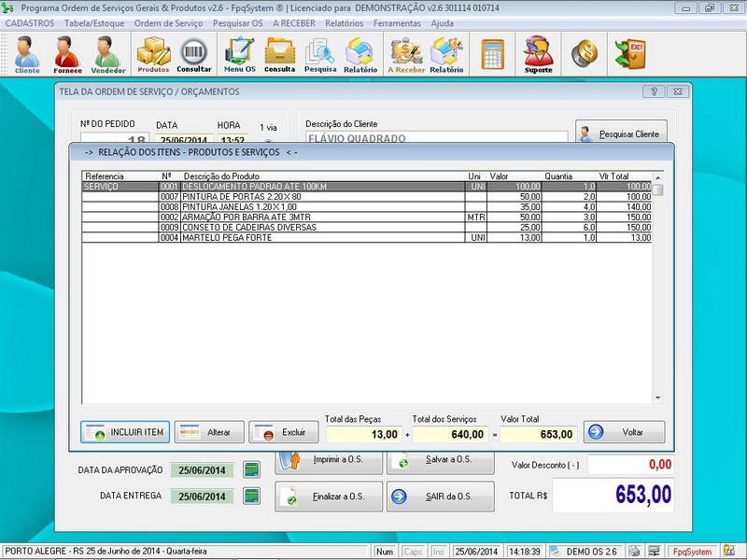Click the Finalizar a O.S. button
The image size is (747, 560).
click(x=329, y=497)
